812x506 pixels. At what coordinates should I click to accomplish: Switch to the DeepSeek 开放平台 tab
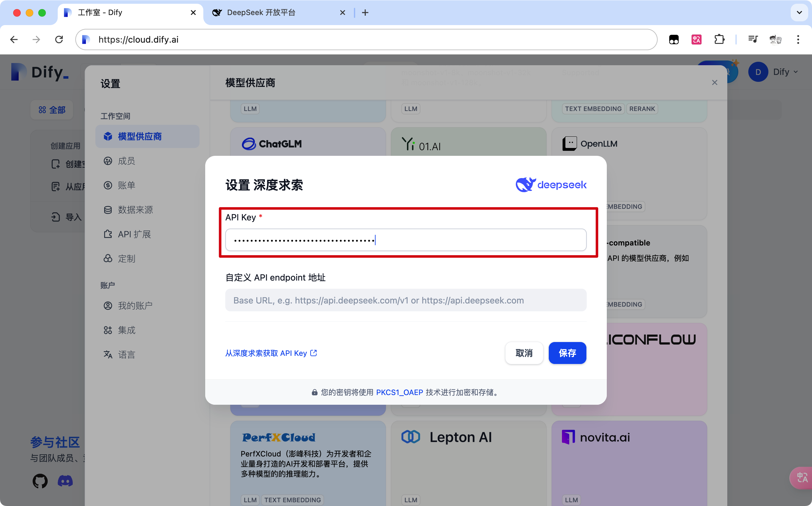pyautogui.click(x=278, y=13)
